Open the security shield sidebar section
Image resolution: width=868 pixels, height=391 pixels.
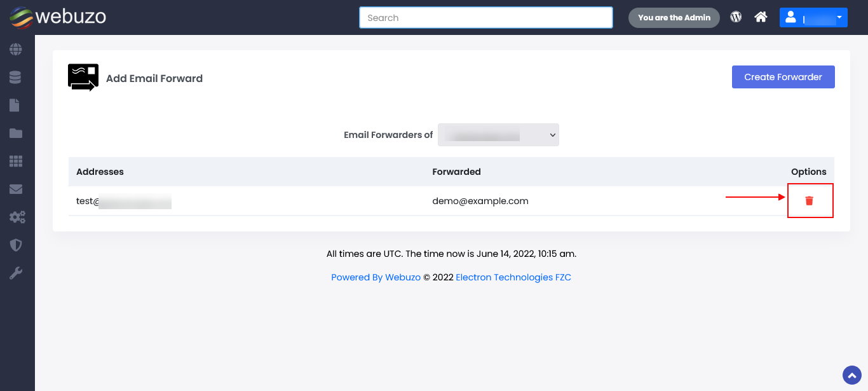pyautogui.click(x=16, y=245)
